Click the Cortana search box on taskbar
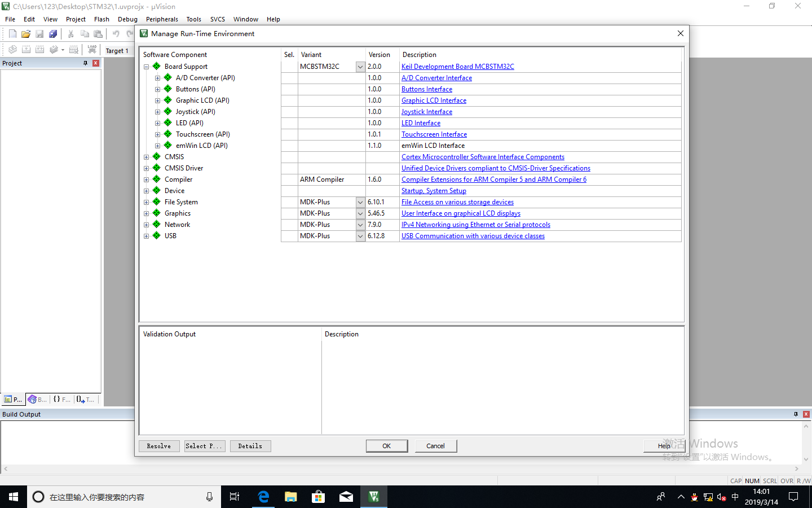 (124, 497)
